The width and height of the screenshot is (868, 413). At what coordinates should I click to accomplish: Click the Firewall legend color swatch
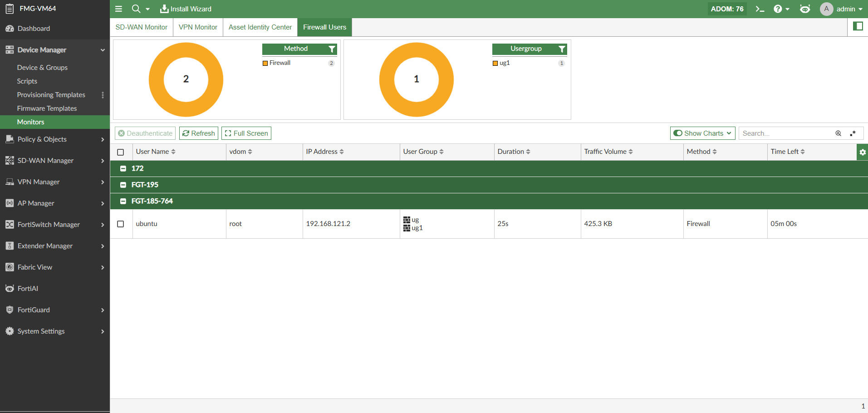[x=265, y=64]
